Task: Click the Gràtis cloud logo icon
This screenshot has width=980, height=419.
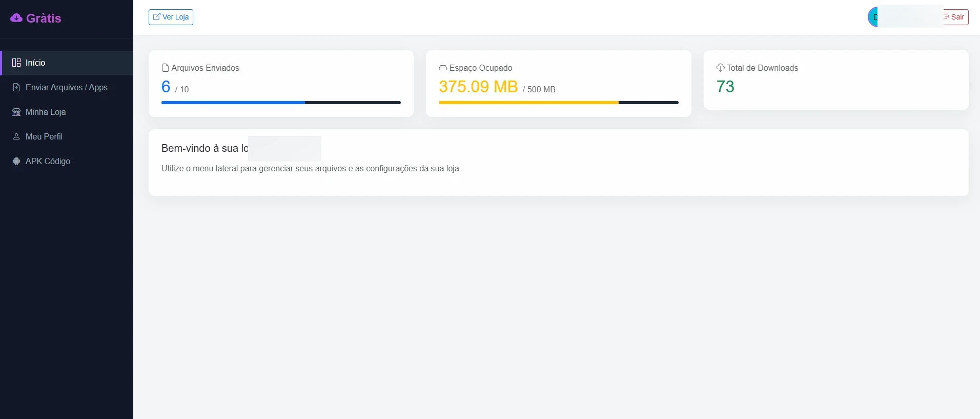Action: 16,18
